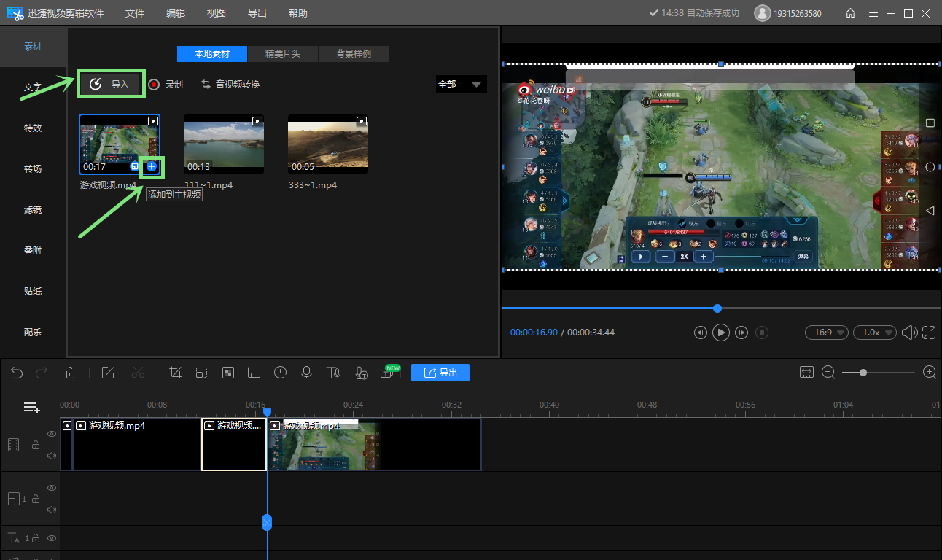Viewport: 942px width, 560px height.
Task: Select the 111~1.mp4 lake video thumbnail
Action: [x=224, y=144]
